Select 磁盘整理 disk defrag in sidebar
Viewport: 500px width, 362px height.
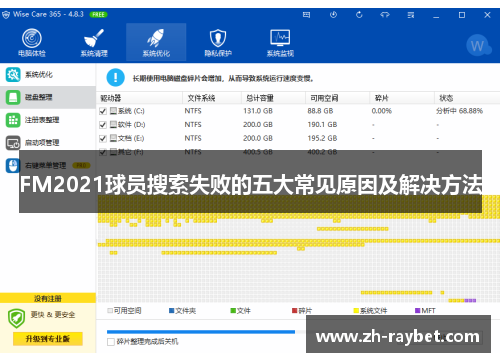click(x=48, y=97)
